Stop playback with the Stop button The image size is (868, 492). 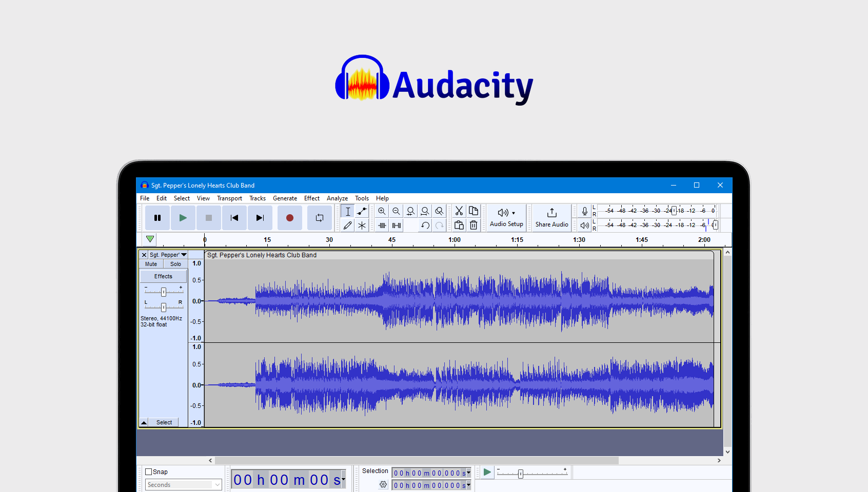tap(209, 218)
